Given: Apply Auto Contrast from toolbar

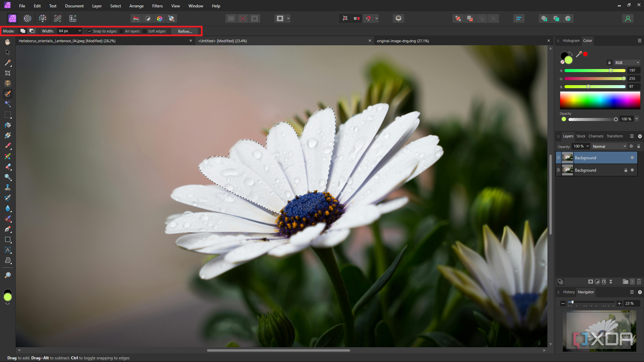Looking at the screenshot, I should [148, 18].
